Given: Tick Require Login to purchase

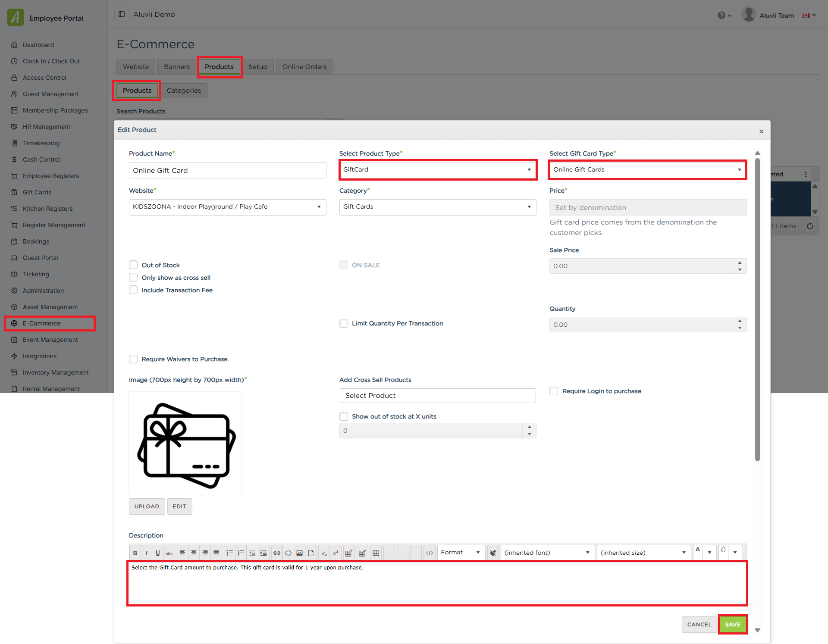Looking at the screenshot, I should click(x=554, y=391).
